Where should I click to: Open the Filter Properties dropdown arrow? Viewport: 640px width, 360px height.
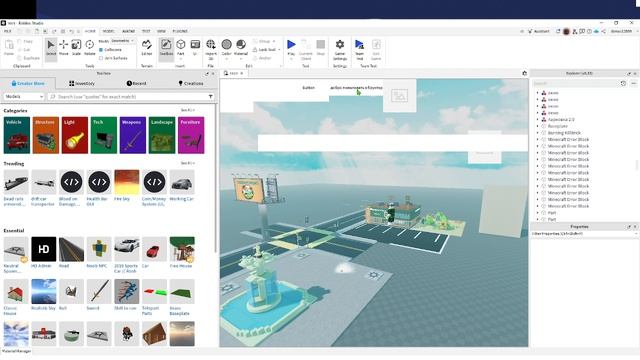pos(635,234)
